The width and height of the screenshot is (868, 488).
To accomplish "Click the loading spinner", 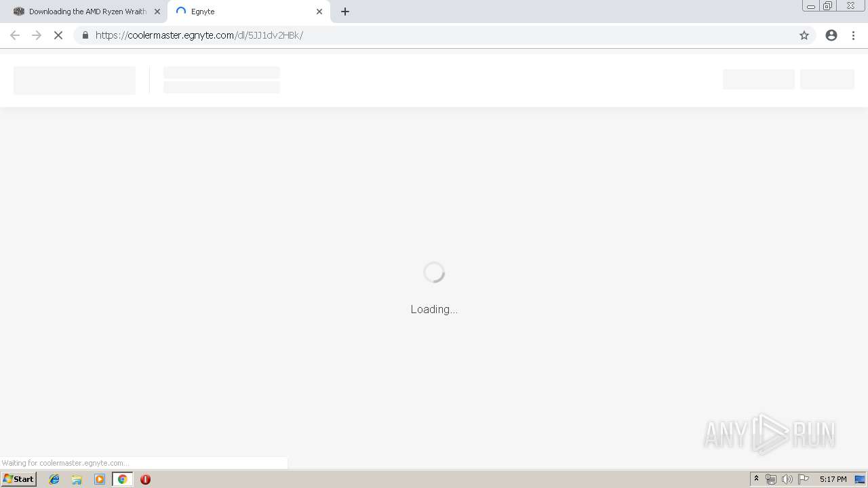I will click(434, 272).
